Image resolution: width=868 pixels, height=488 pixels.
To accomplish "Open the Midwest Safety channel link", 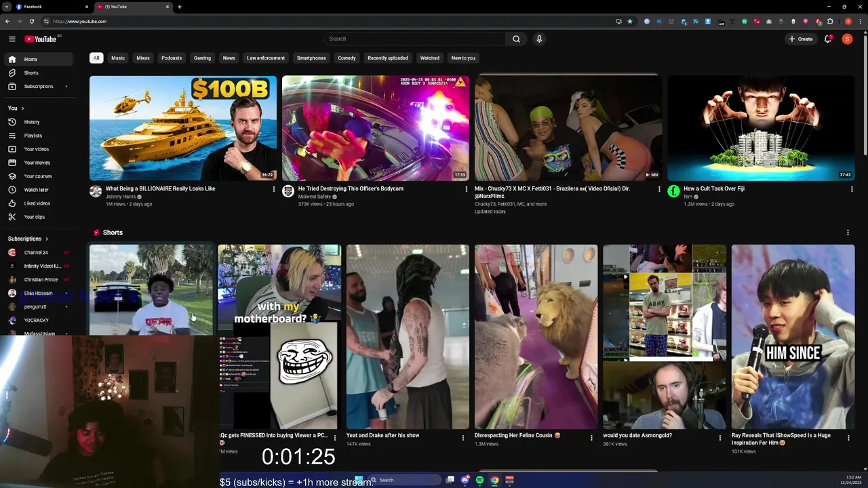I will point(315,197).
